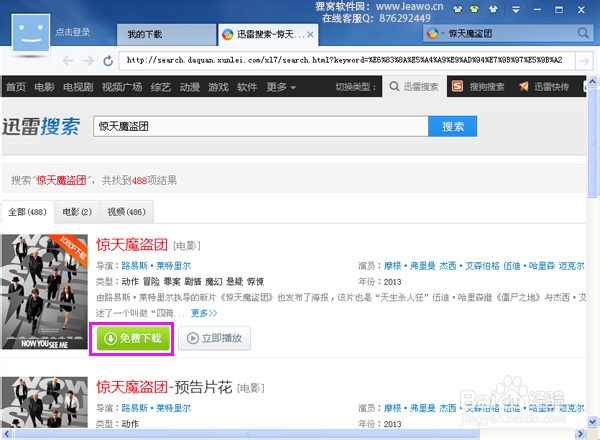Expand the description with 更多>> link
600x440 pixels.
click(204, 313)
